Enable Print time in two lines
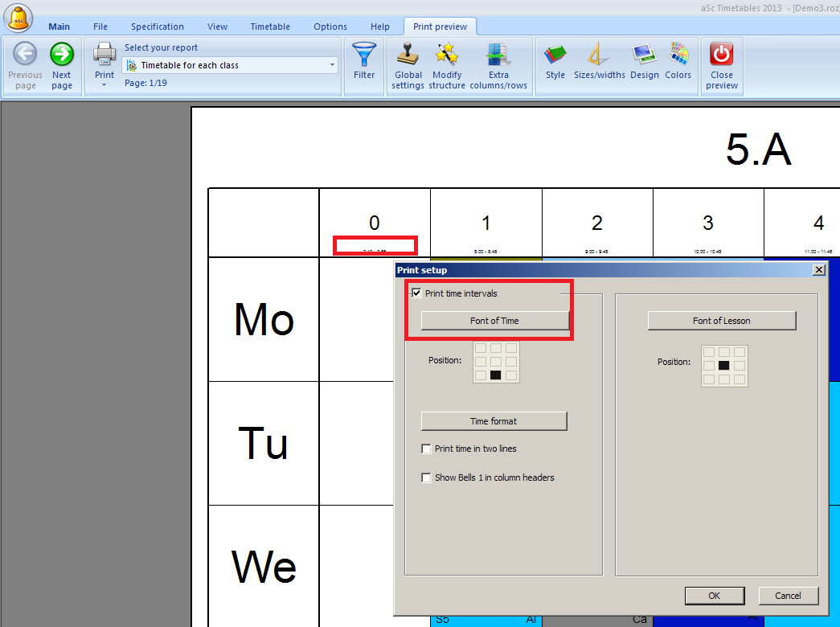 [x=427, y=449]
